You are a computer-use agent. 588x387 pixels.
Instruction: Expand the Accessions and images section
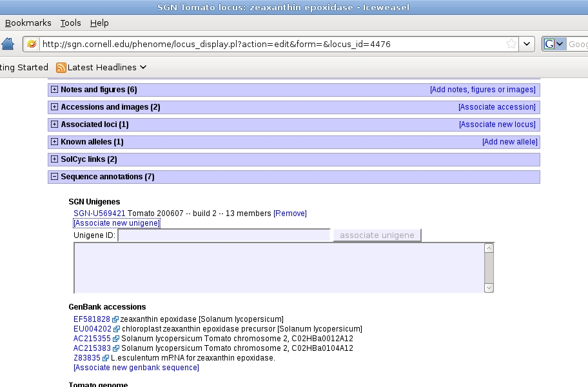click(54, 107)
